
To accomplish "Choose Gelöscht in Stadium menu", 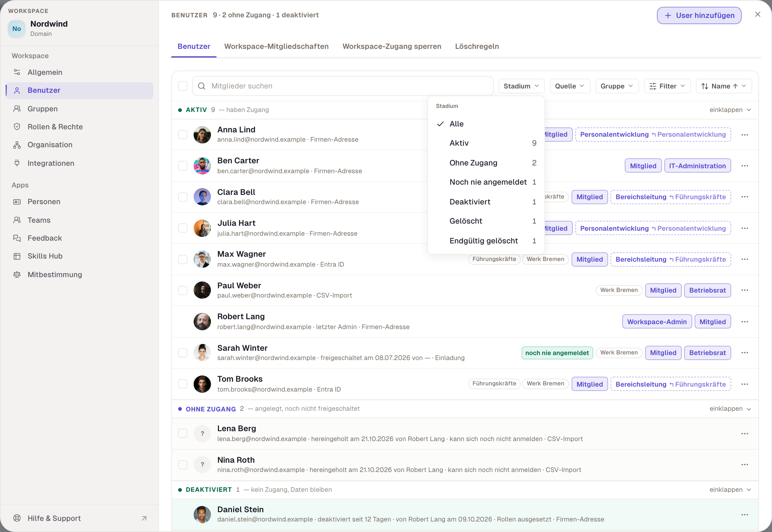I will click(486, 221).
